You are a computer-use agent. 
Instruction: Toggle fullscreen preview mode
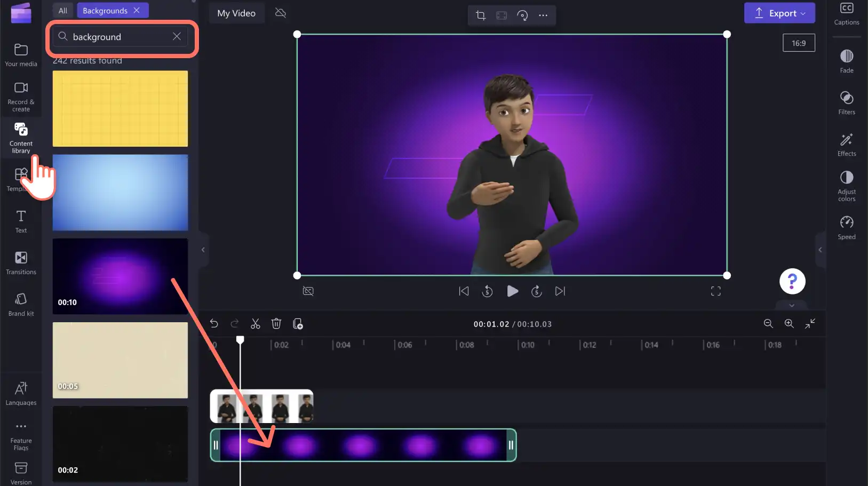tap(716, 291)
